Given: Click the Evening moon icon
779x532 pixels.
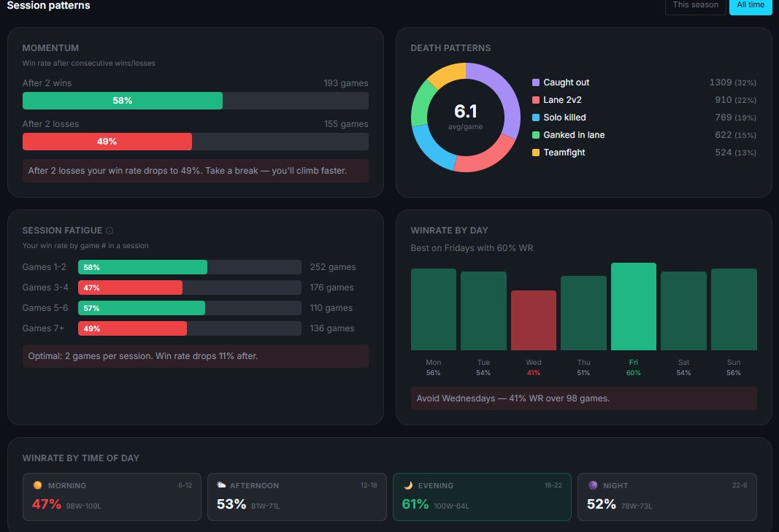Looking at the screenshot, I should (x=408, y=485).
